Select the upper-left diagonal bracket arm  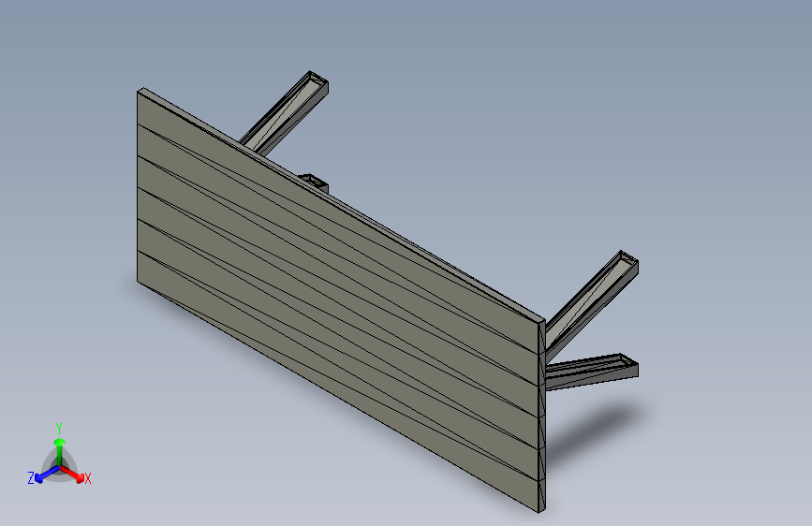click(286, 112)
